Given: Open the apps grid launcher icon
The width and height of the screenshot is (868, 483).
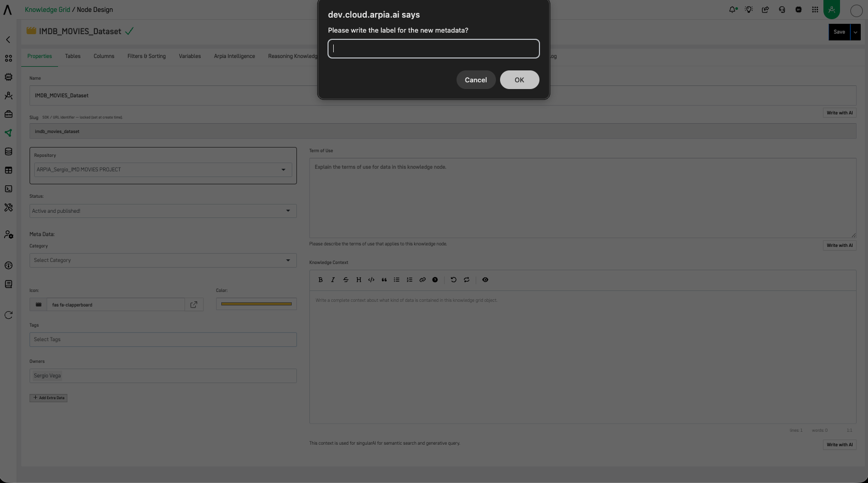Looking at the screenshot, I should point(815,9).
